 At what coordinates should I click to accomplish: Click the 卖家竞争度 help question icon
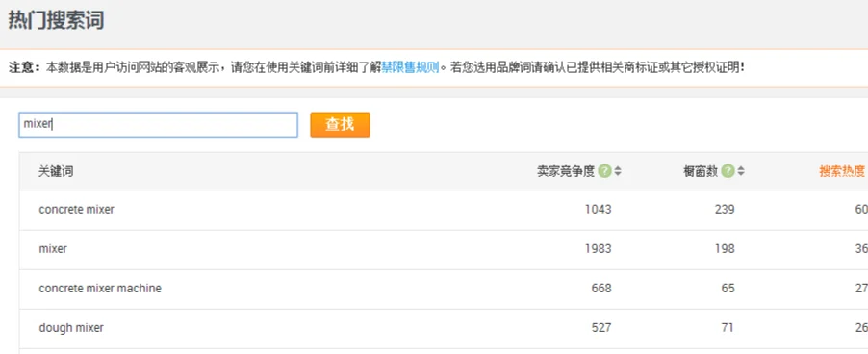tap(604, 171)
